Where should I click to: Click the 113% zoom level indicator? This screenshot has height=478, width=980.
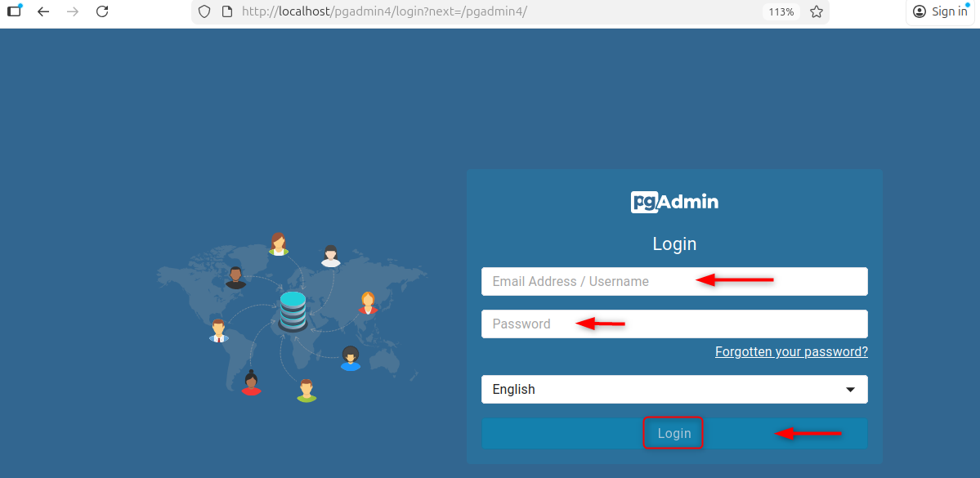[x=781, y=11]
